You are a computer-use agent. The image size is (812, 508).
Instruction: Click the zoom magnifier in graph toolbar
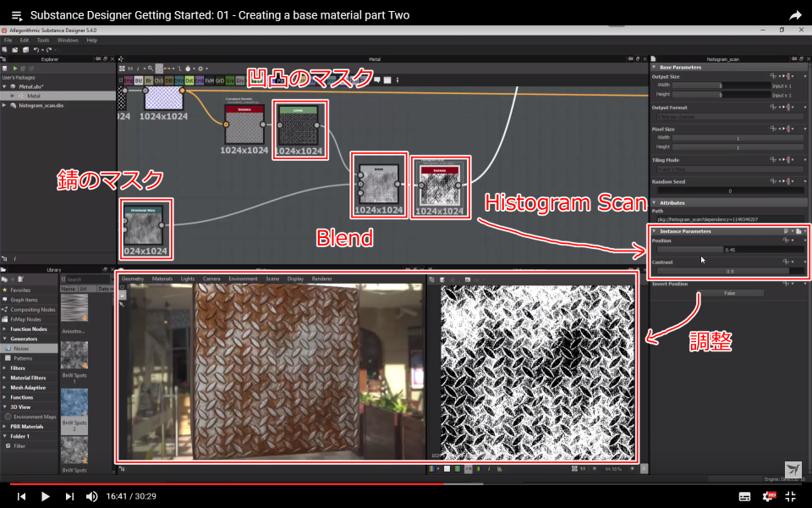point(151,69)
